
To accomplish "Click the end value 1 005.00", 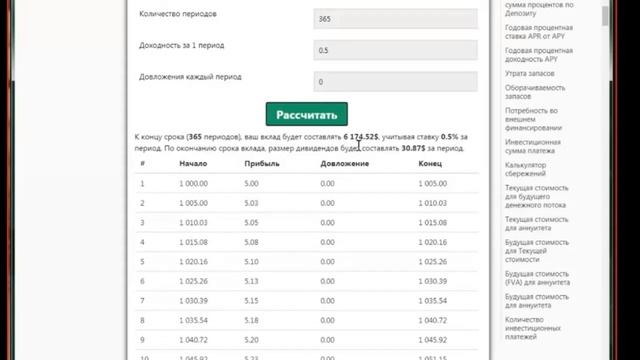I will tap(432, 183).
